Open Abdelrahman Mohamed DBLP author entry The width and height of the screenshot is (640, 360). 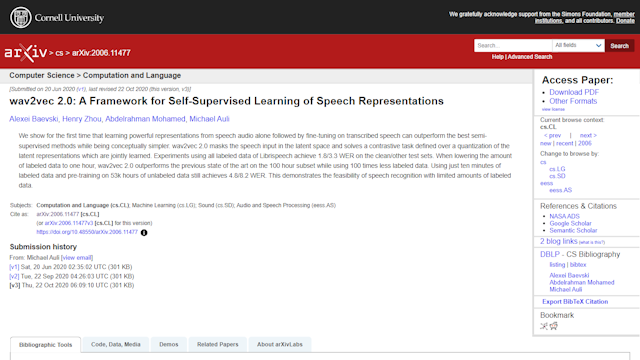[581, 282]
